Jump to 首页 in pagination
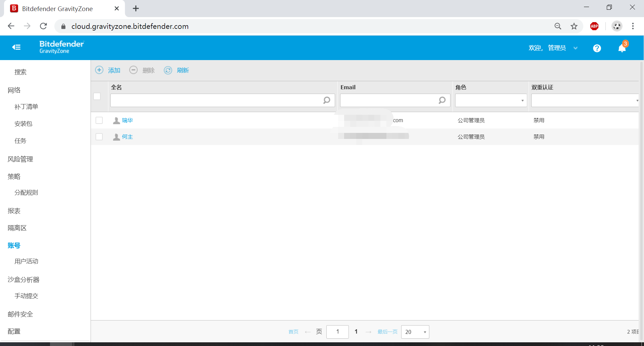 pyautogui.click(x=293, y=332)
